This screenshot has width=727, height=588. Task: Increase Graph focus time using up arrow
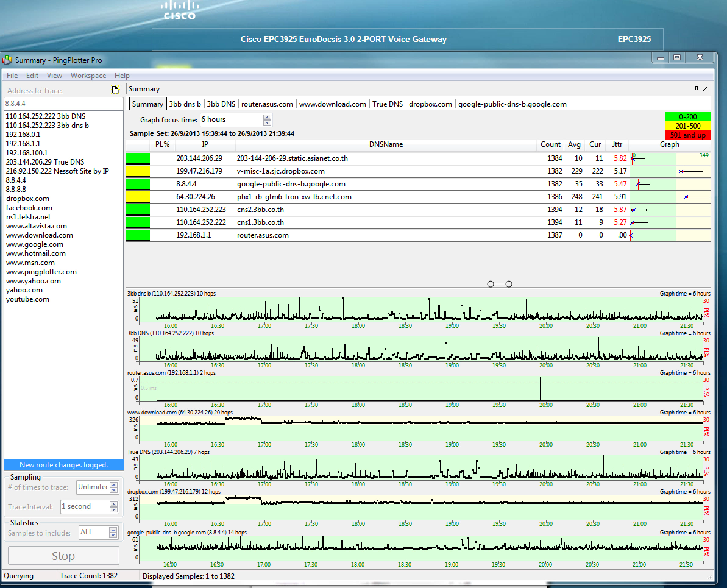point(267,117)
